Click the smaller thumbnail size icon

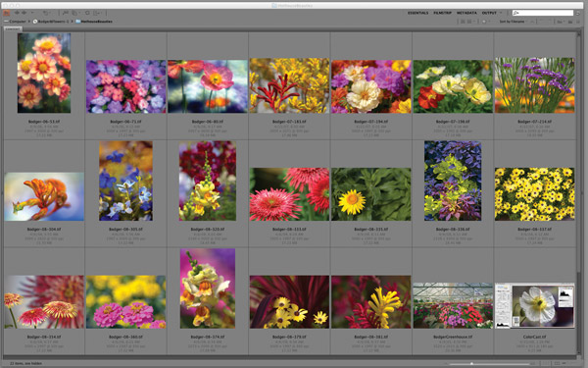click(x=446, y=364)
